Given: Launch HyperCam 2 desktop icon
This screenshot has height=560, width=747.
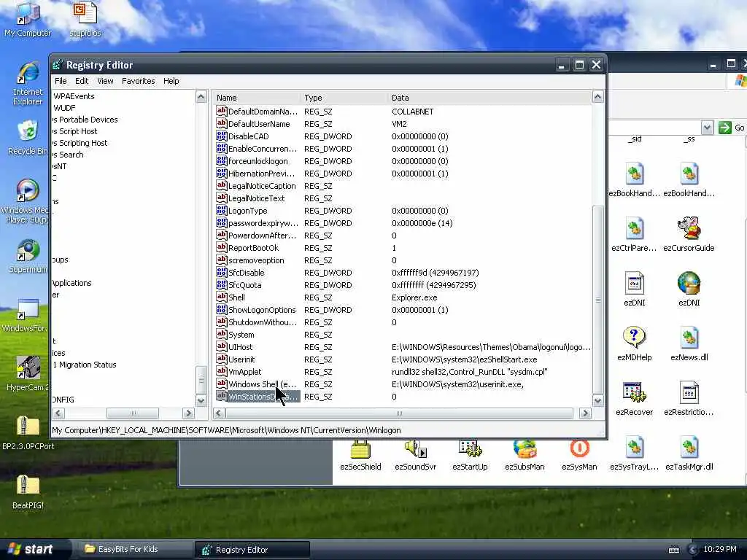Looking at the screenshot, I should coord(28,374).
